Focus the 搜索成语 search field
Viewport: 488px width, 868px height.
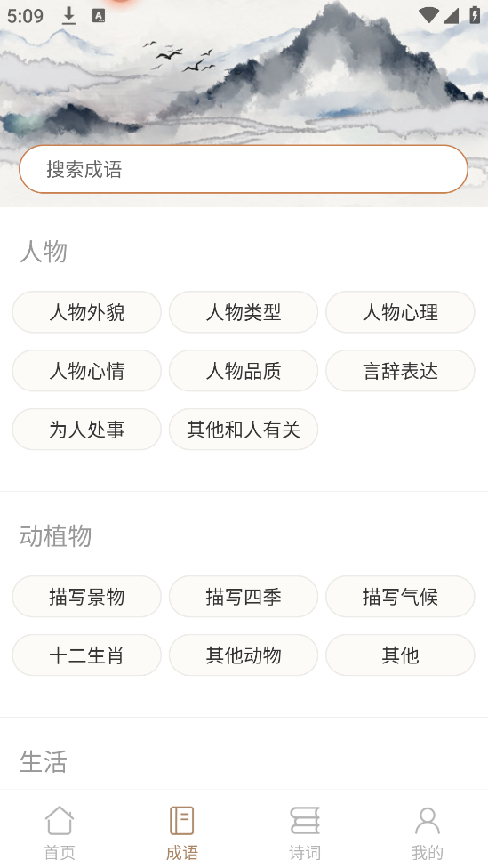point(244,169)
